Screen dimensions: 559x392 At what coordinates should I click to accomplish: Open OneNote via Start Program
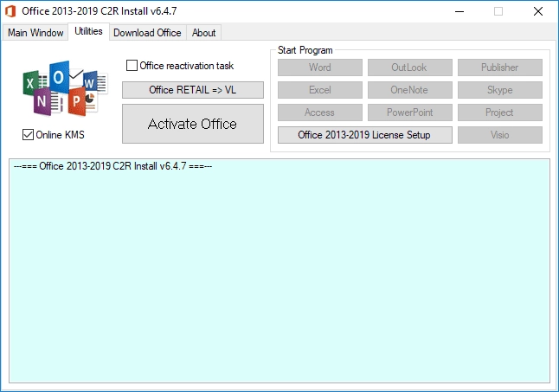click(410, 90)
